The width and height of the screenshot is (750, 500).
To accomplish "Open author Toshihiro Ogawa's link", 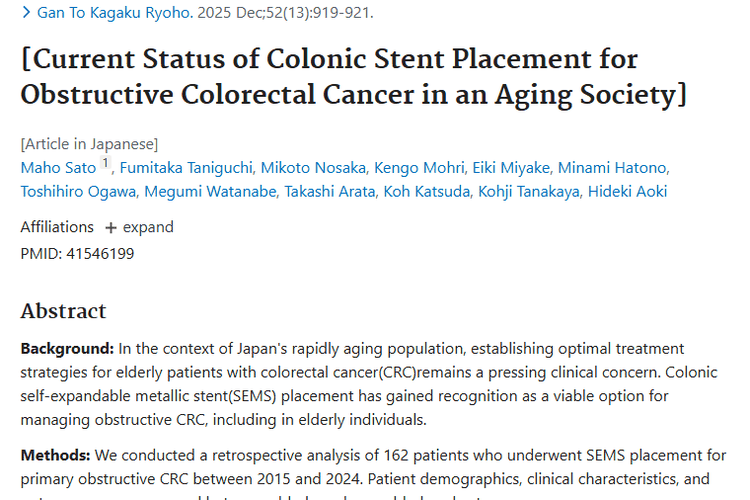I will (x=78, y=191).
